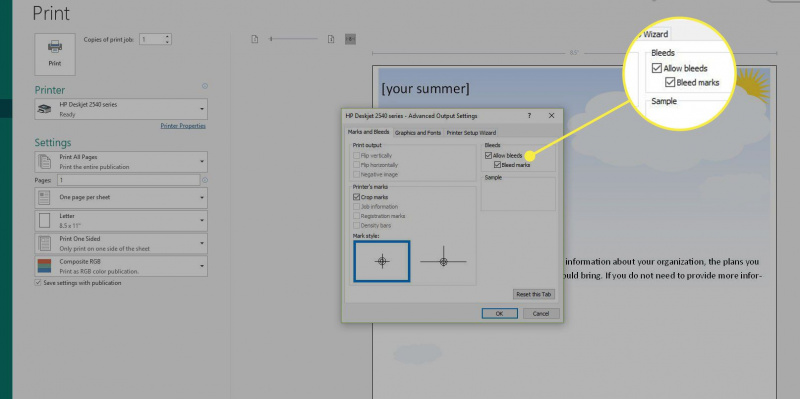Open the HP Deskjet 2540 printer dropdown
The width and height of the screenshot is (800, 399).
point(121,109)
